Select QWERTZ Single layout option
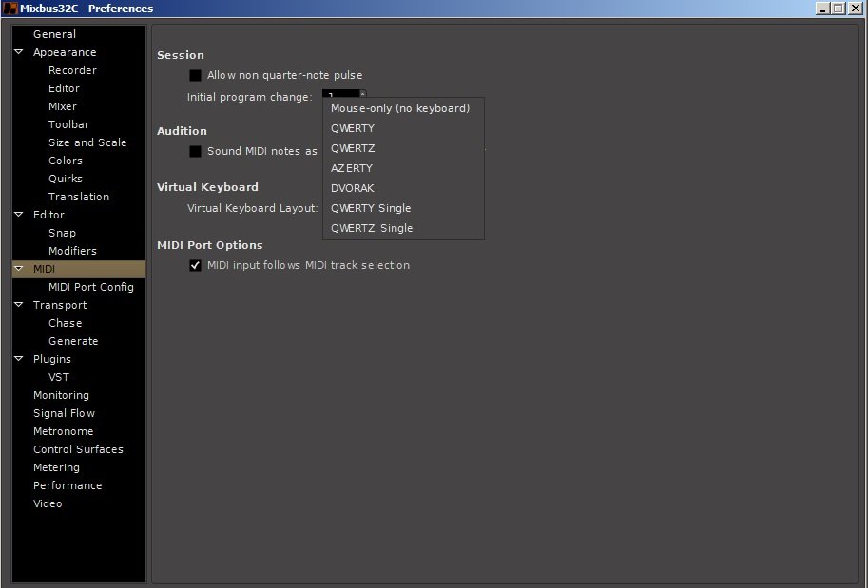 tap(403, 228)
